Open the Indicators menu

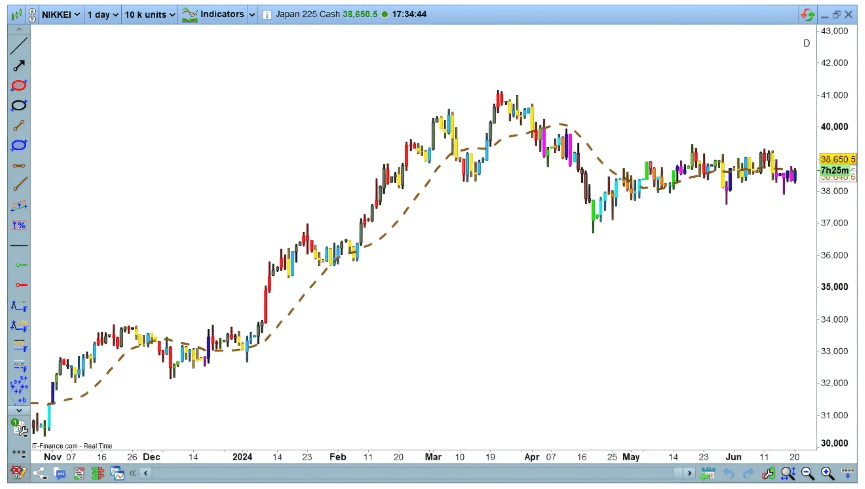point(217,15)
